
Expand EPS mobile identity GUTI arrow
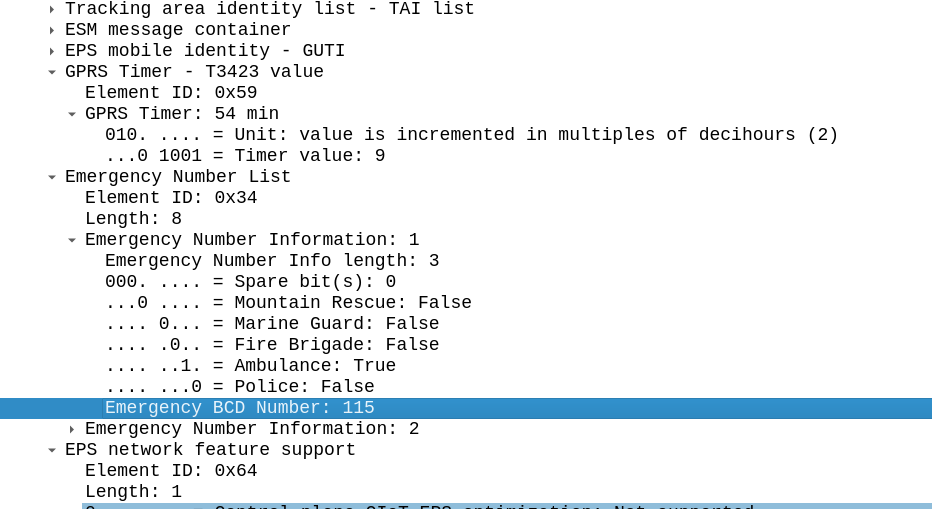(52, 51)
